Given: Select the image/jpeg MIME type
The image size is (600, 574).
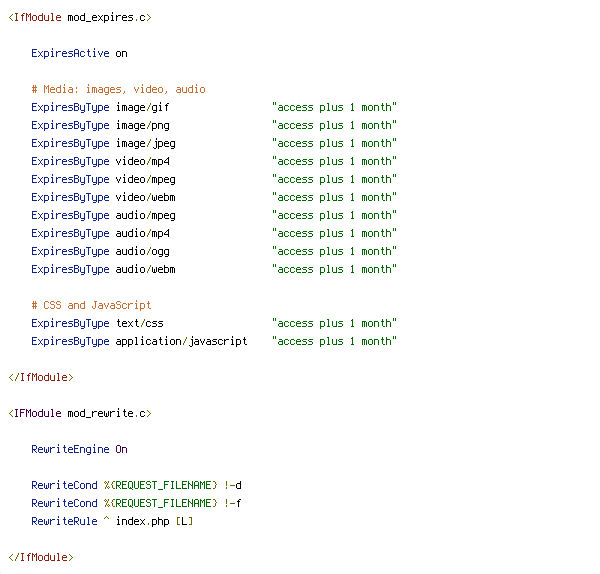Looking at the screenshot, I should coord(146,144).
